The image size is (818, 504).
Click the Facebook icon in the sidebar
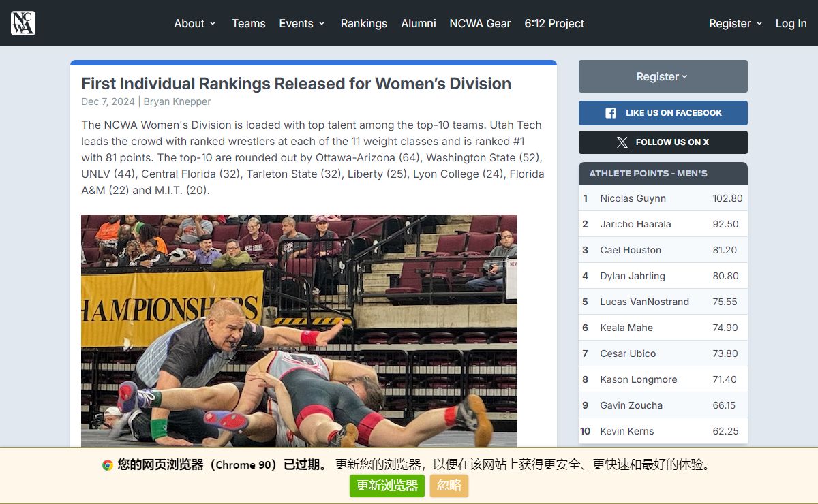pyautogui.click(x=611, y=113)
